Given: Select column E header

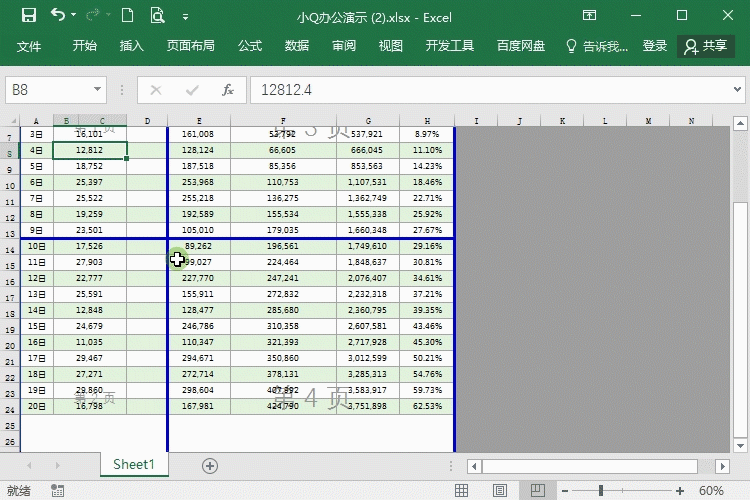Looking at the screenshot, I should (x=199, y=121).
